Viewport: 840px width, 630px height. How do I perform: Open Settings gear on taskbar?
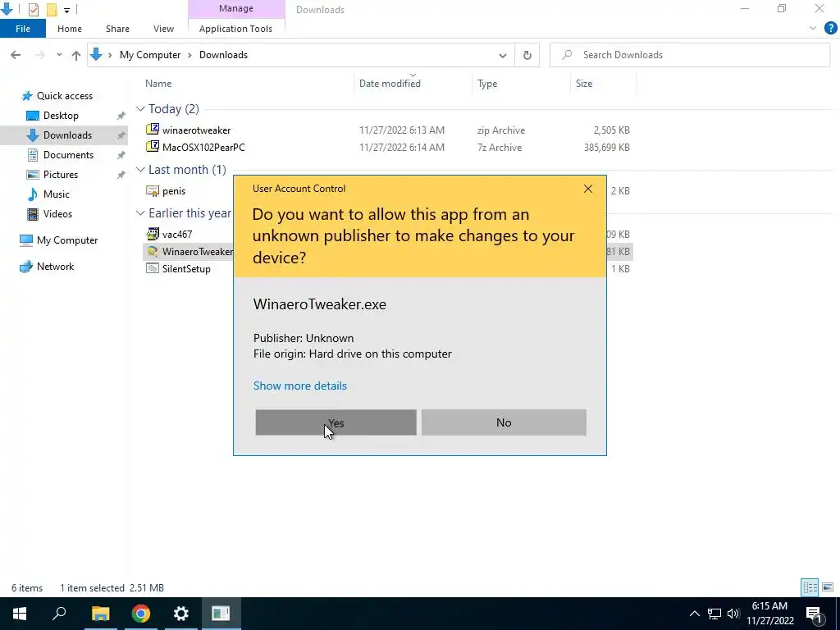coord(181,614)
